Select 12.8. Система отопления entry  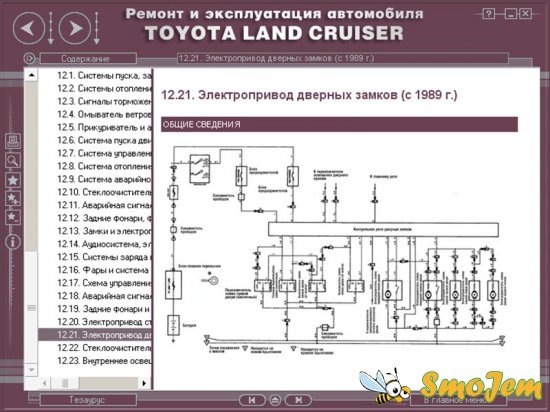(104, 166)
